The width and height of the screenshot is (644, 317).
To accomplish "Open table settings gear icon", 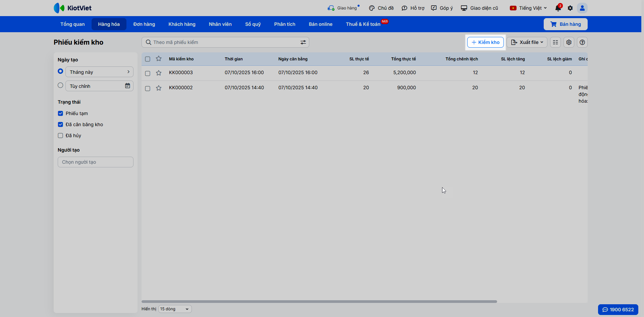I will [569, 42].
